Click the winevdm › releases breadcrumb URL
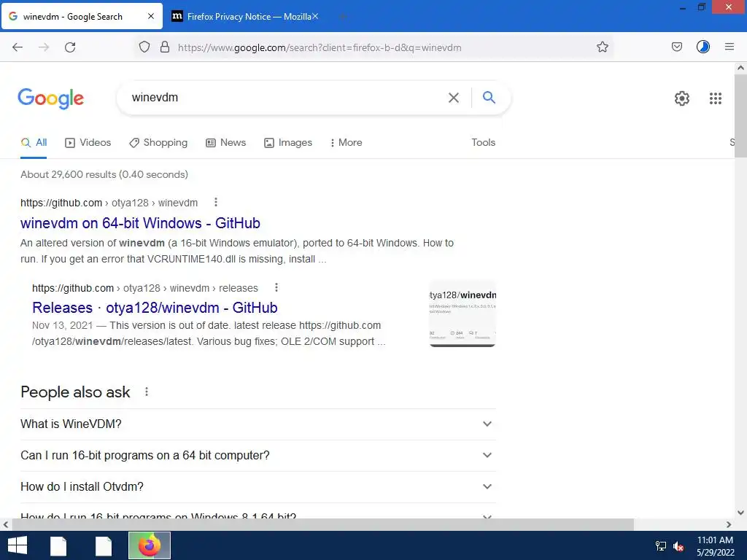Screen dimensions: 747x560 [x=145, y=288]
